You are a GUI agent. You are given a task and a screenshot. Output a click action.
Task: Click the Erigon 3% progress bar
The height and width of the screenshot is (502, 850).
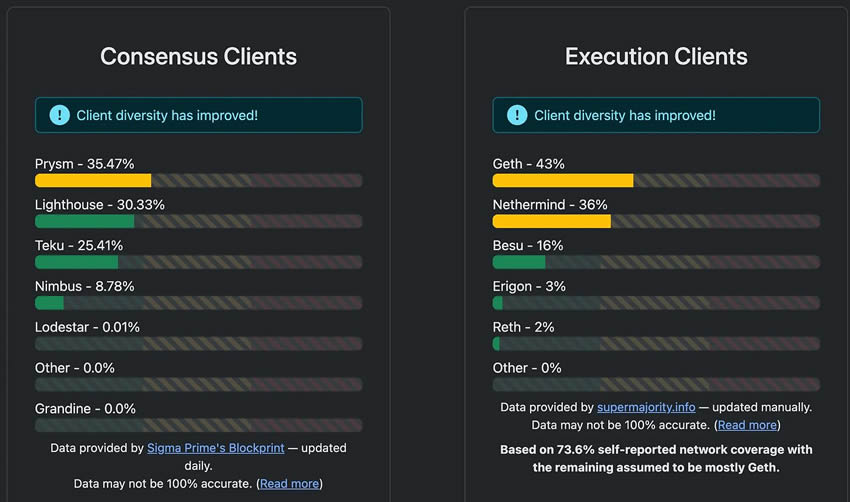pyautogui.click(x=656, y=302)
